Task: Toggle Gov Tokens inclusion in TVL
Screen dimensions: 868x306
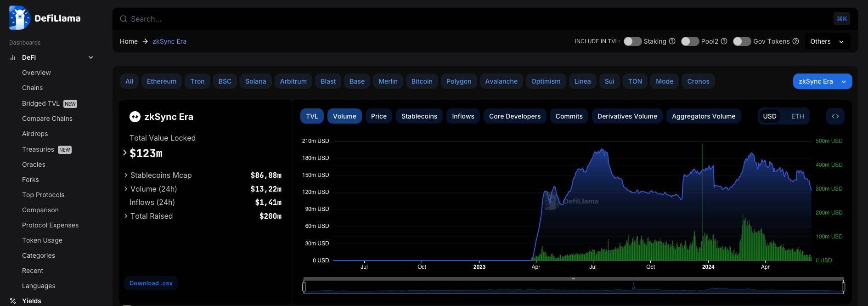Action: click(742, 41)
